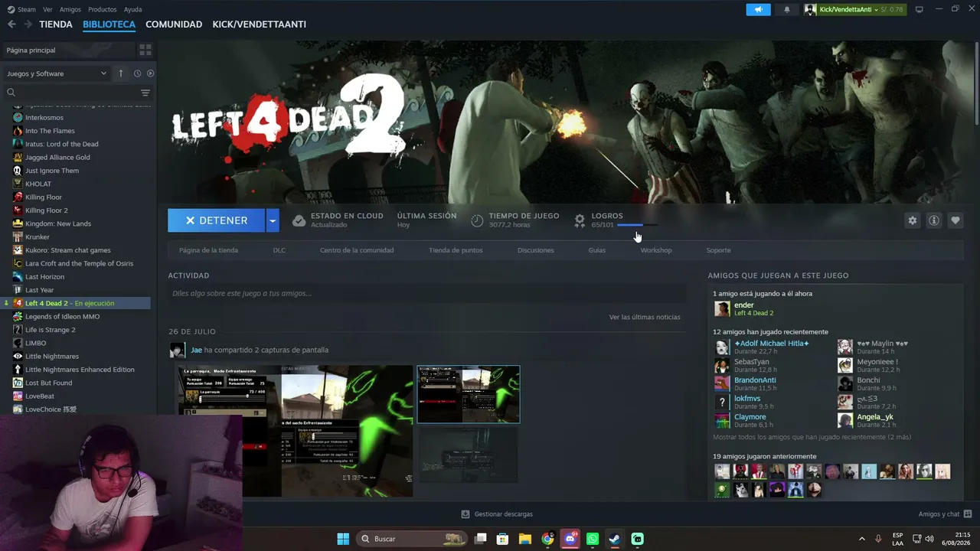The height and width of the screenshot is (551, 980).
Task: Open the highlighted small screenshot thumbnail
Action: tap(469, 394)
